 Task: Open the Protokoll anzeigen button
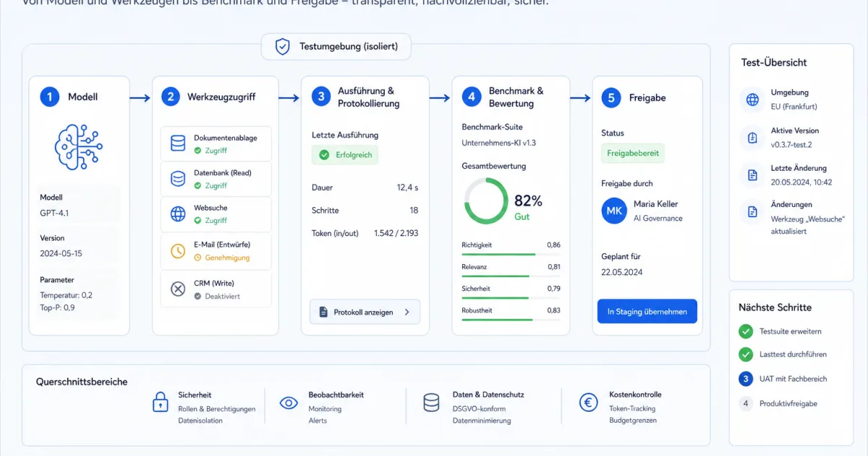point(365,312)
